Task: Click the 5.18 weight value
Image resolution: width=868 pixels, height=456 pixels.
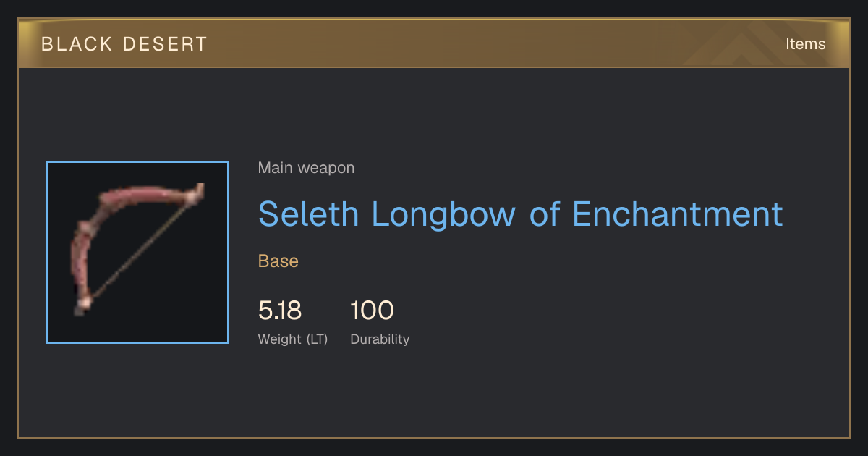Action: 280,311
